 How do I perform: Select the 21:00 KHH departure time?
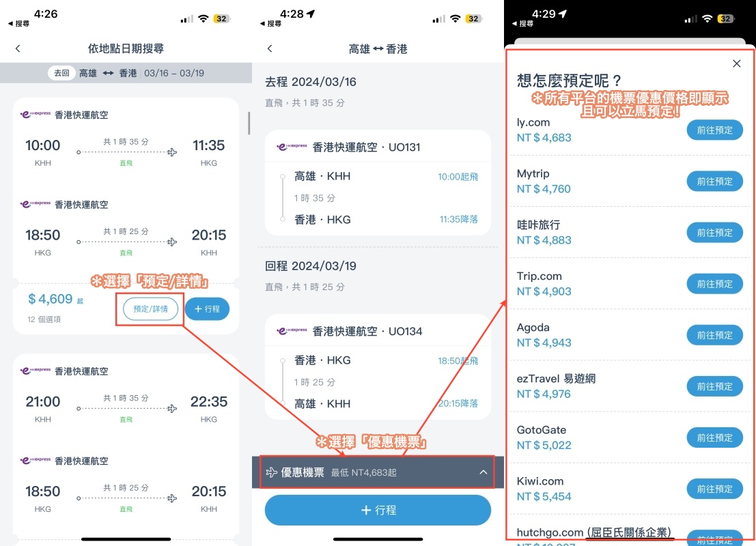coord(43,402)
